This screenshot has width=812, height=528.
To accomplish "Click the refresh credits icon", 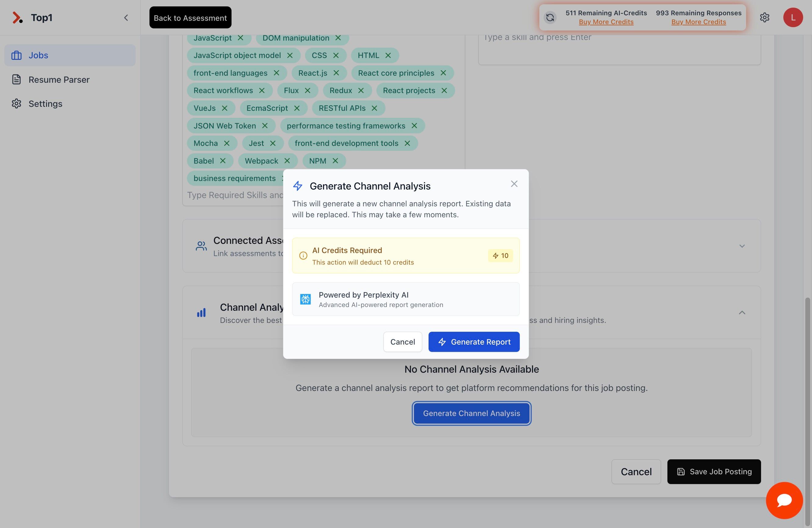I will point(550,17).
